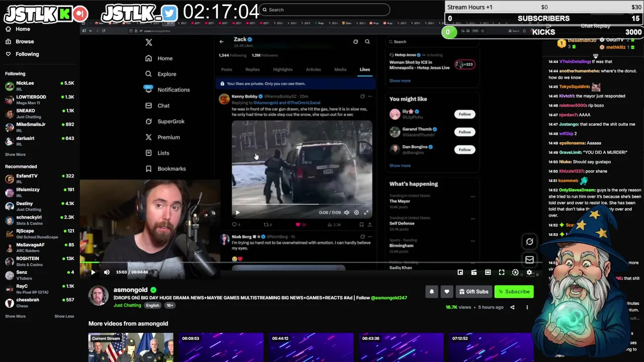Click the Kick search field
Image resolution: width=644 pixels, height=362 pixels.
tap(325, 10)
